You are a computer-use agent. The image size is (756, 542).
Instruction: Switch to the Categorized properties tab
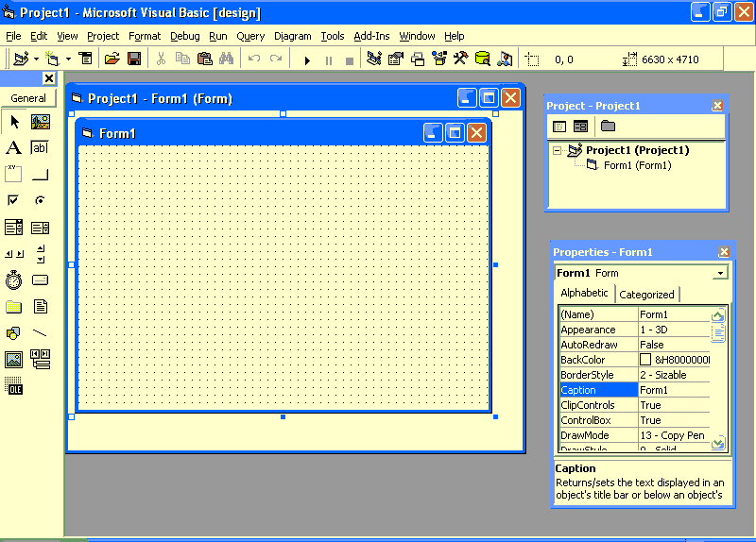click(x=646, y=295)
